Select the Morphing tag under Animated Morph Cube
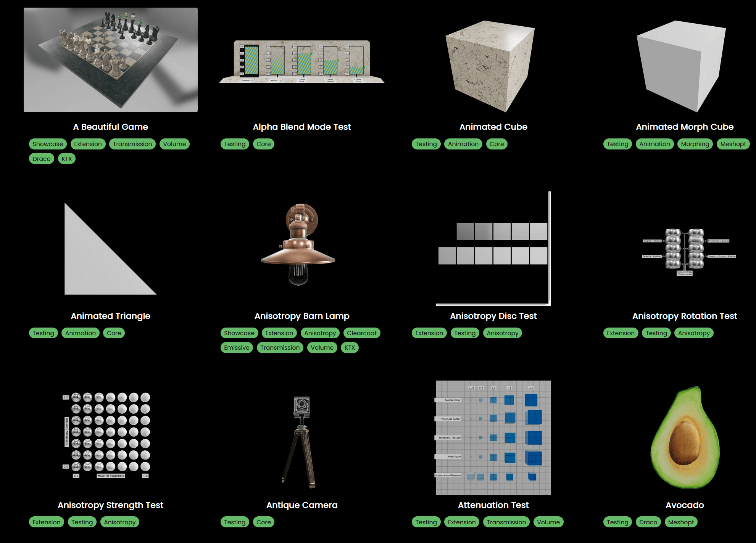Viewport: 756px width, 543px height. tap(695, 144)
